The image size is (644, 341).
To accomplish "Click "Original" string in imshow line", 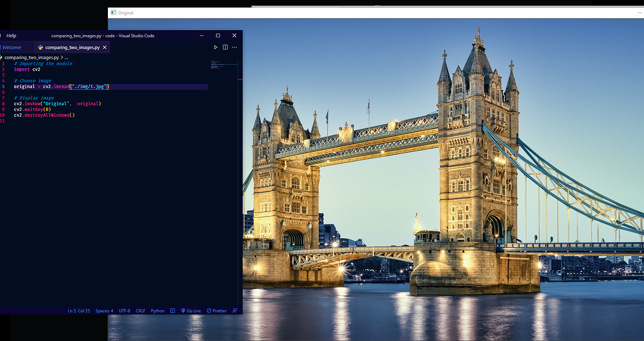I will pyautogui.click(x=57, y=104).
